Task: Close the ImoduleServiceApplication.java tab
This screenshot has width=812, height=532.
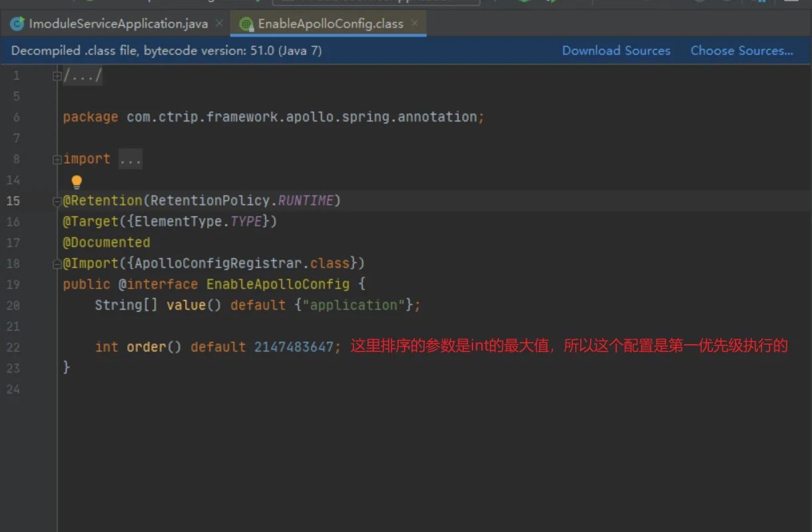Action: (x=219, y=23)
